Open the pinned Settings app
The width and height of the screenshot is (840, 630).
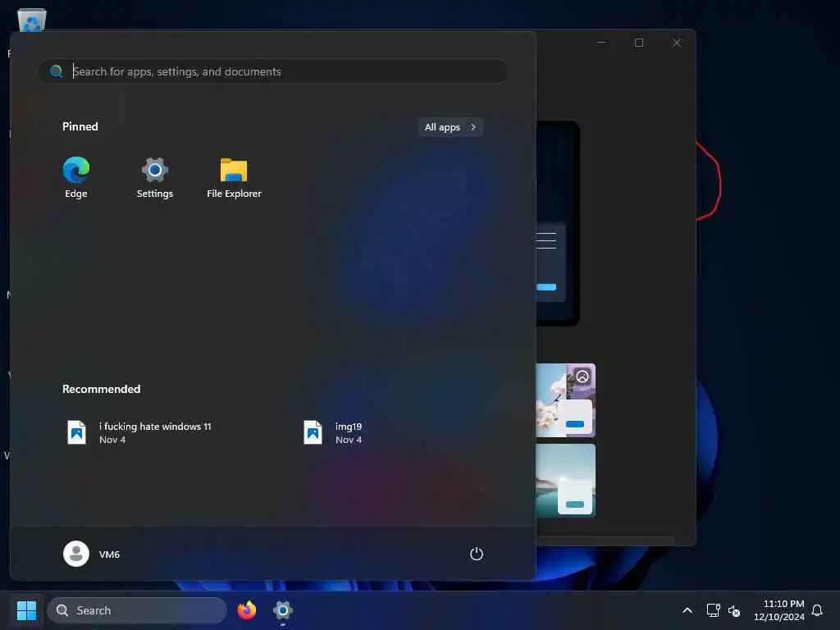[x=155, y=178]
